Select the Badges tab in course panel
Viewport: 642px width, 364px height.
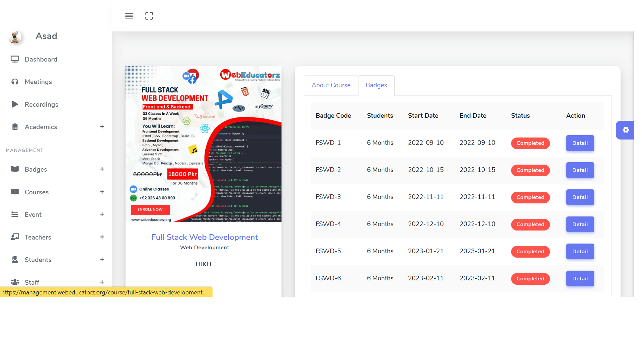pos(376,85)
